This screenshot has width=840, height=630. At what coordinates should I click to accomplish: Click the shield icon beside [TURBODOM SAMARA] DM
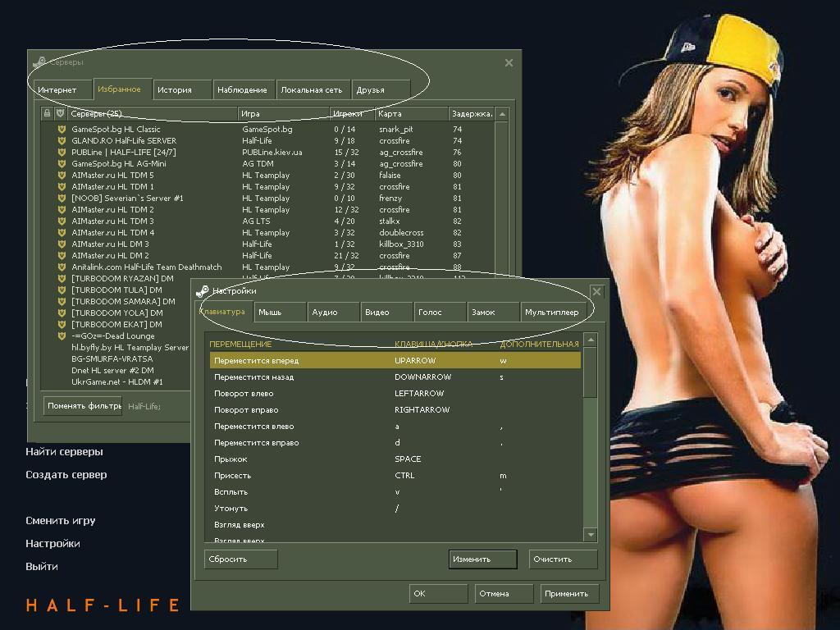[62, 302]
